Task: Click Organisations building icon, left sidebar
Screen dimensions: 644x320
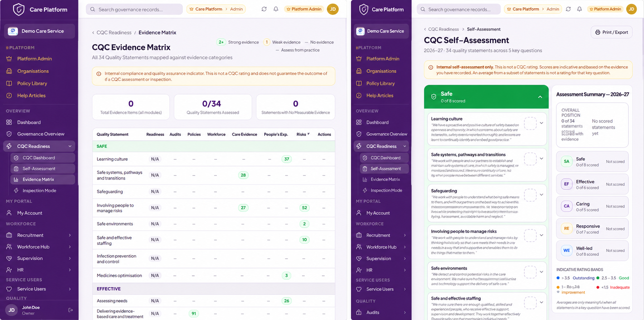Action: [9, 71]
